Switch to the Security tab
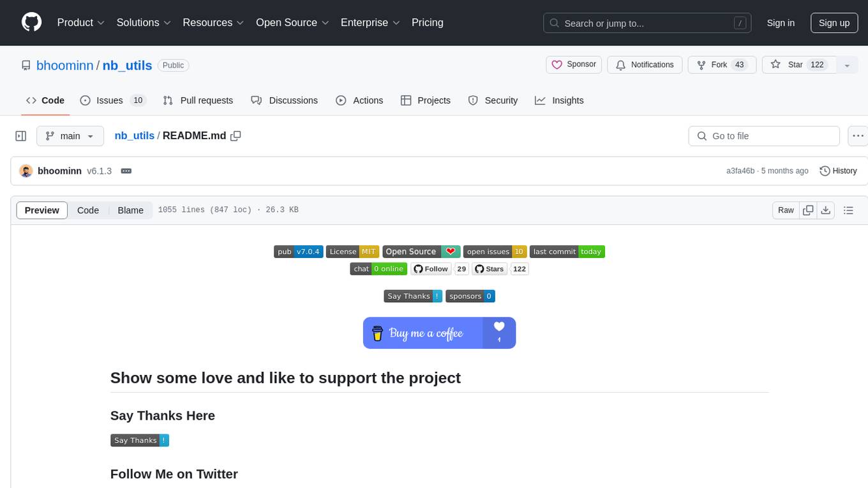Image resolution: width=868 pixels, height=488 pixels. point(493,100)
